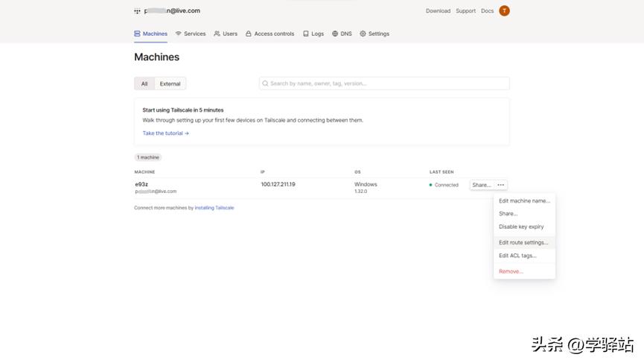Open the user avatar in top right

(504, 10)
